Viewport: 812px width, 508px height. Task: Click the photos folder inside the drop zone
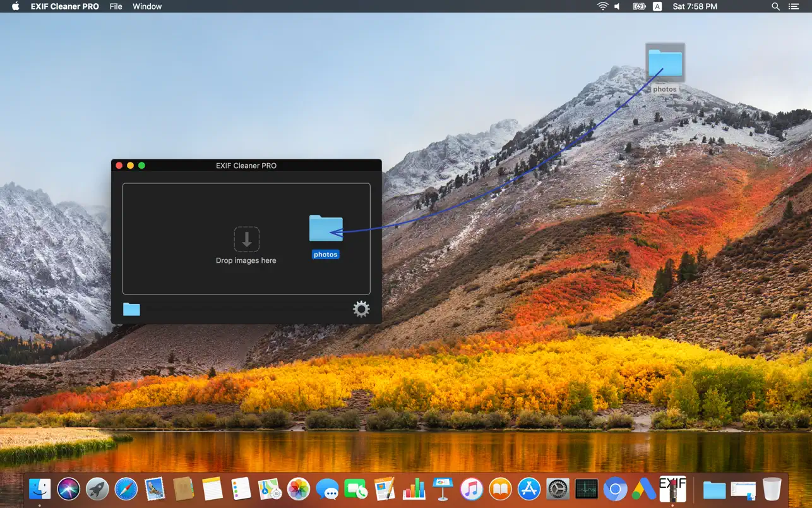(326, 229)
